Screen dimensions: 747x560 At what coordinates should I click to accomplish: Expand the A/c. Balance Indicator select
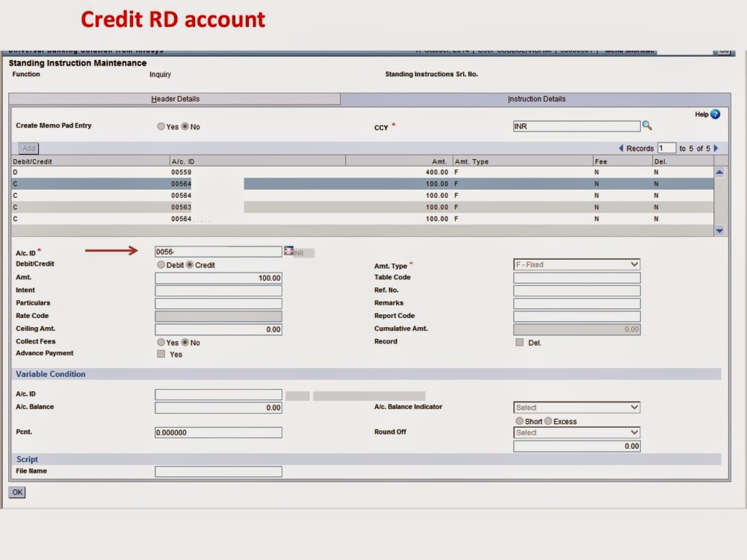[634, 407]
